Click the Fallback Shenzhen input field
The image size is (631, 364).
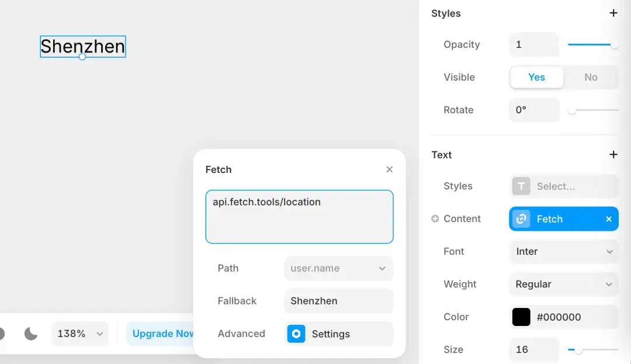tap(338, 301)
